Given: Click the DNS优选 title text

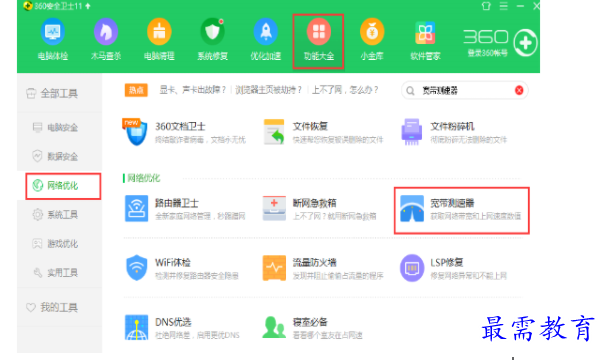Looking at the screenshot, I should coord(173,322).
